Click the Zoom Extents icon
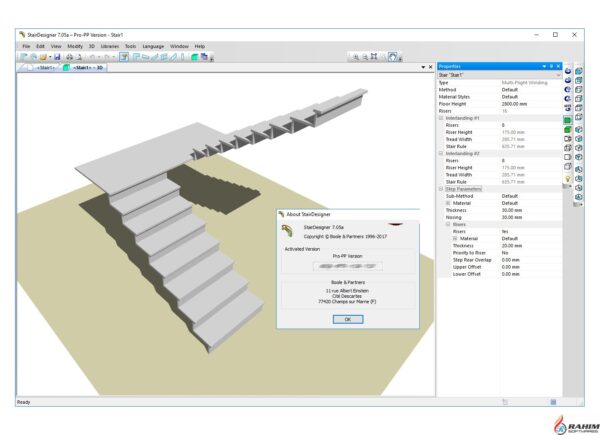 click(x=374, y=57)
